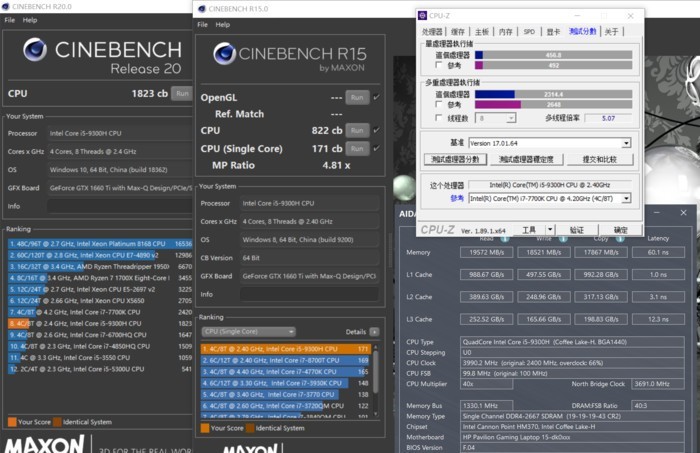Click the 确定 button in CPU-Z
The width and height of the screenshot is (700, 453).
click(x=621, y=229)
